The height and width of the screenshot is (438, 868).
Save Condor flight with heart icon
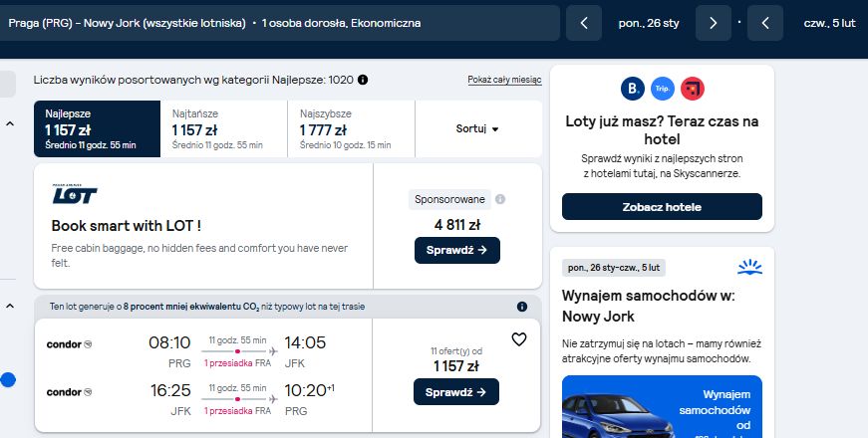pos(518,339)
